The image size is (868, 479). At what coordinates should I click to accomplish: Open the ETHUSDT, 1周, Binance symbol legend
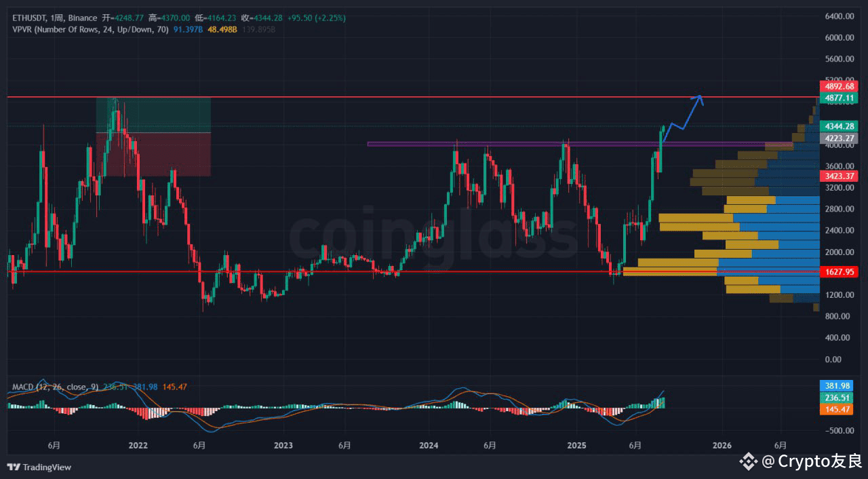[x=55, y=18]
